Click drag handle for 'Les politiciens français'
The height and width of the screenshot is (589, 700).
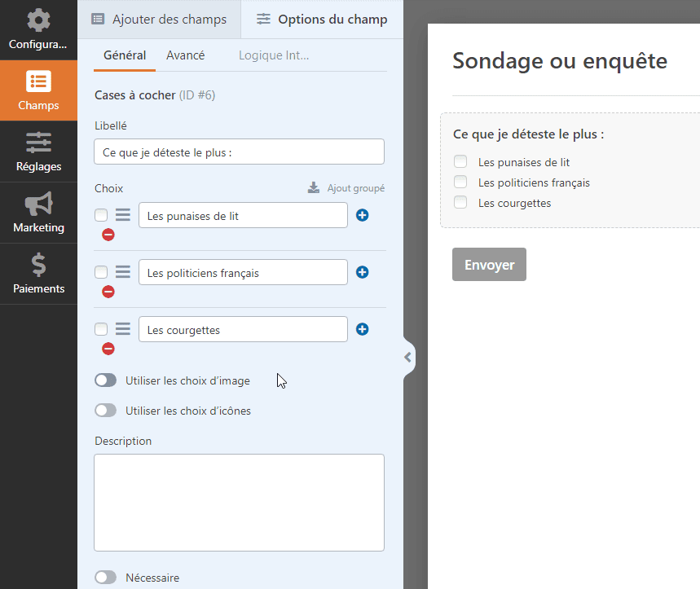[123, 272]
